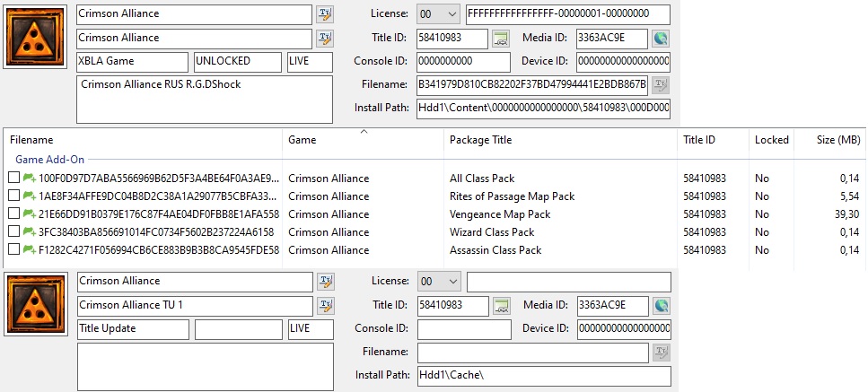The image size is (868, 392).
Task: Click edit icon beside bottom Crimson Alliance display name
Action: click(326, 282)
